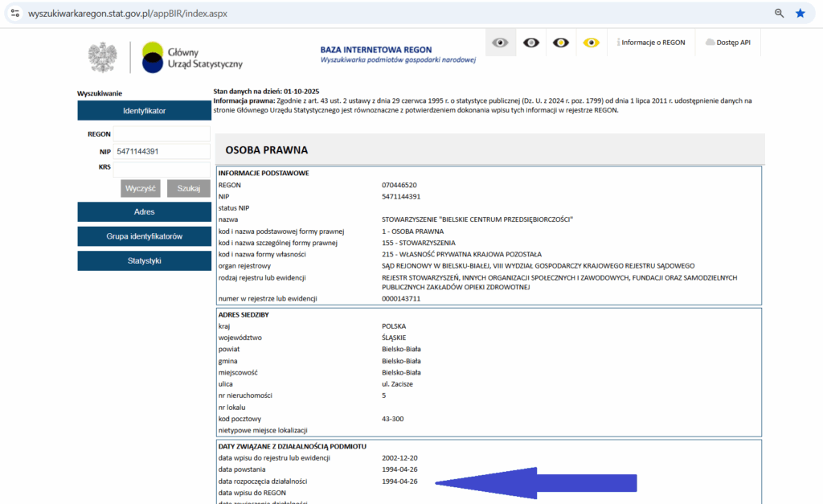Open Informacje o REGON page
823x504 pixels.
click(652, 43)
